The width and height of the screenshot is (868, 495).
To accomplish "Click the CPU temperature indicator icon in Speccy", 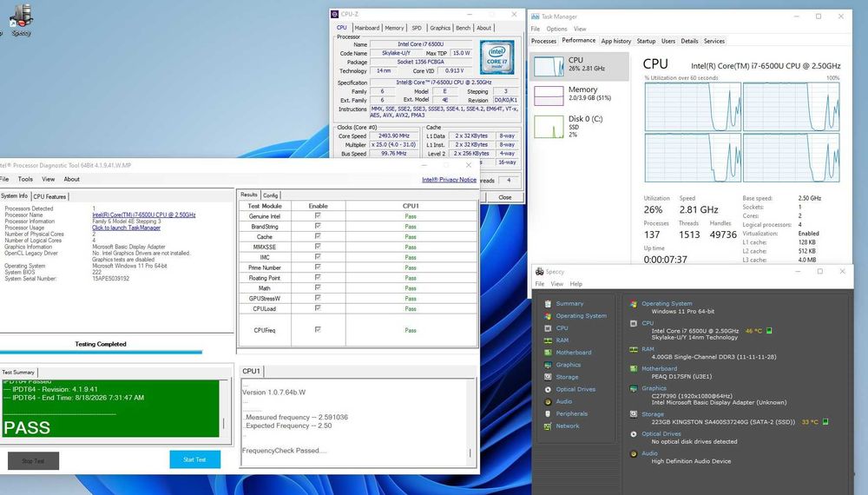I will (769, 331).
